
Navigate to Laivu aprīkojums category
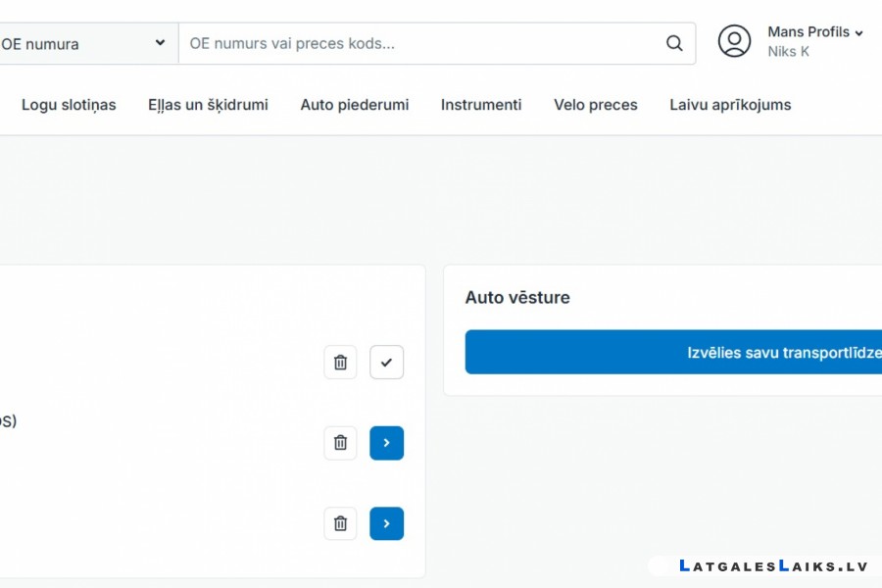(x=730, y=105)
